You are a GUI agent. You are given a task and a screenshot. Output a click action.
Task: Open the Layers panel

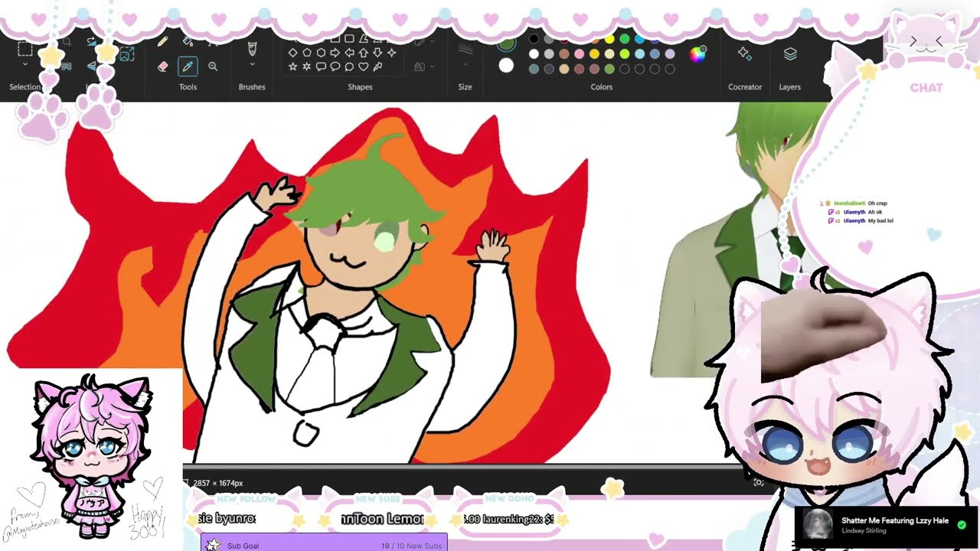point(790,53)
